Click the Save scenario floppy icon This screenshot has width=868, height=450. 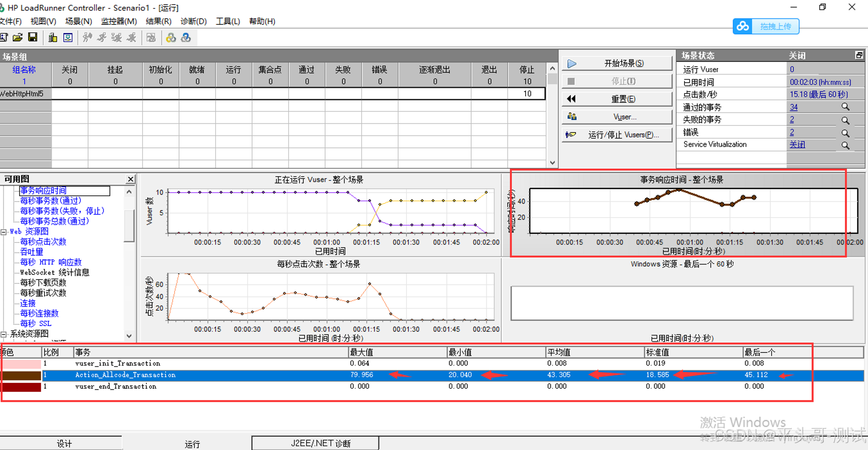pos(32,38)
